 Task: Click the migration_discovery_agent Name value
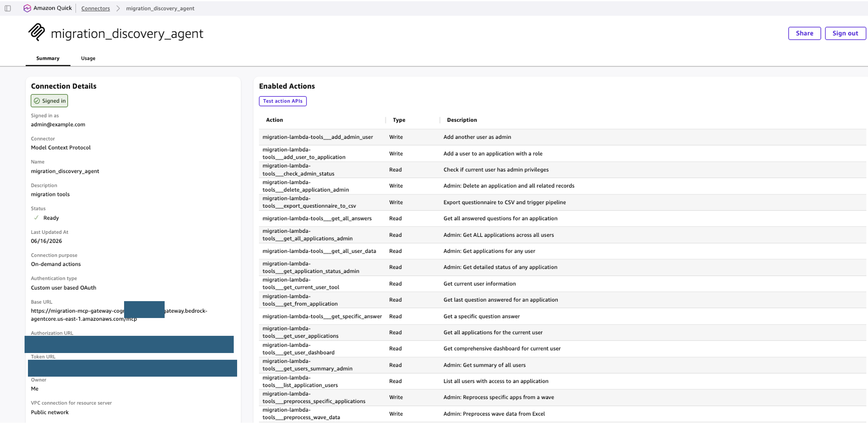click(x=65, y=171)
